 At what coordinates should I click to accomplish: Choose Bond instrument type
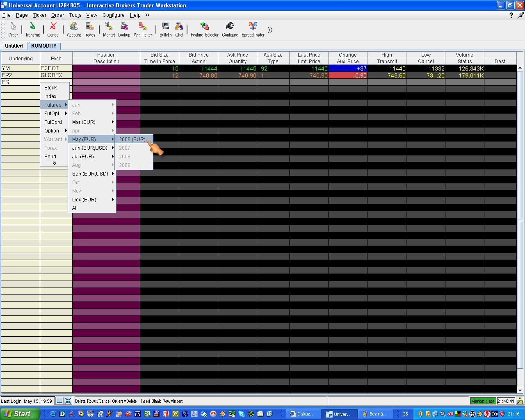point(55,157)
